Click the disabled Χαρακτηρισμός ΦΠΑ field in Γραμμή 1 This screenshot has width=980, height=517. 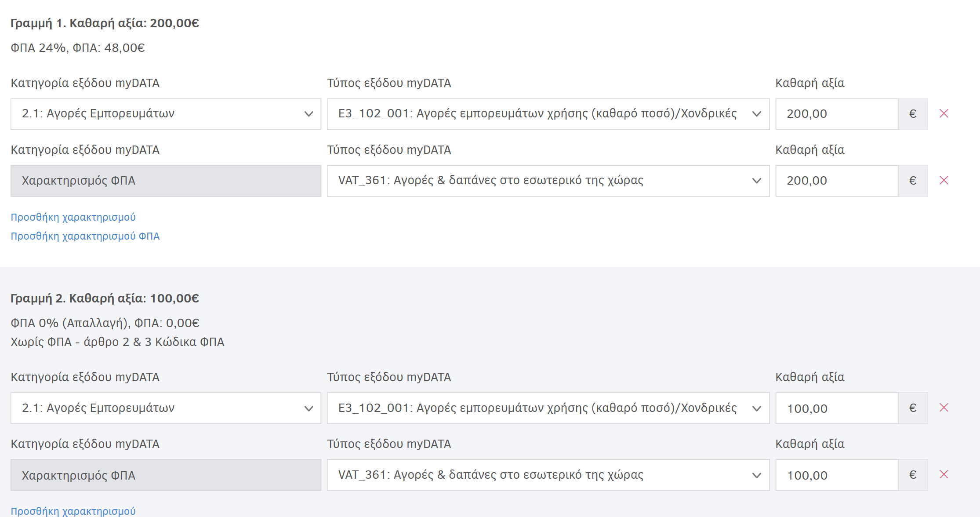pyautogui.click(x=166, y=181)
